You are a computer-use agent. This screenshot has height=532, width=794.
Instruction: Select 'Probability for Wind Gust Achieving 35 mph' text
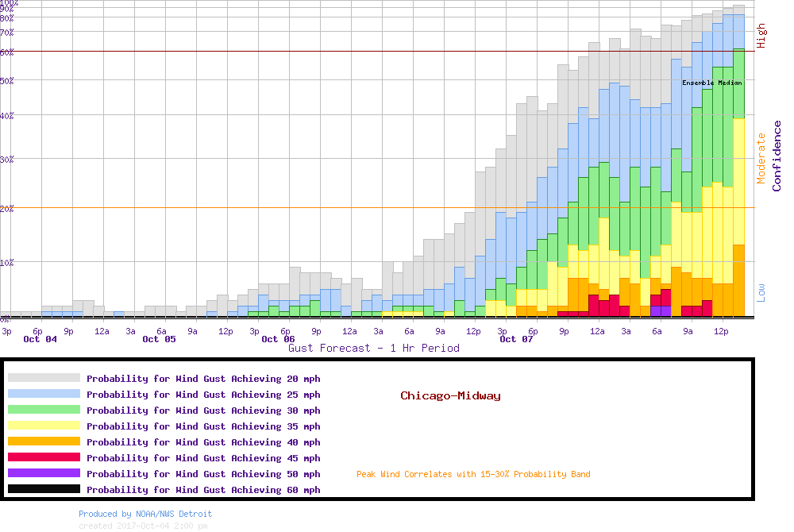[203, 426]
